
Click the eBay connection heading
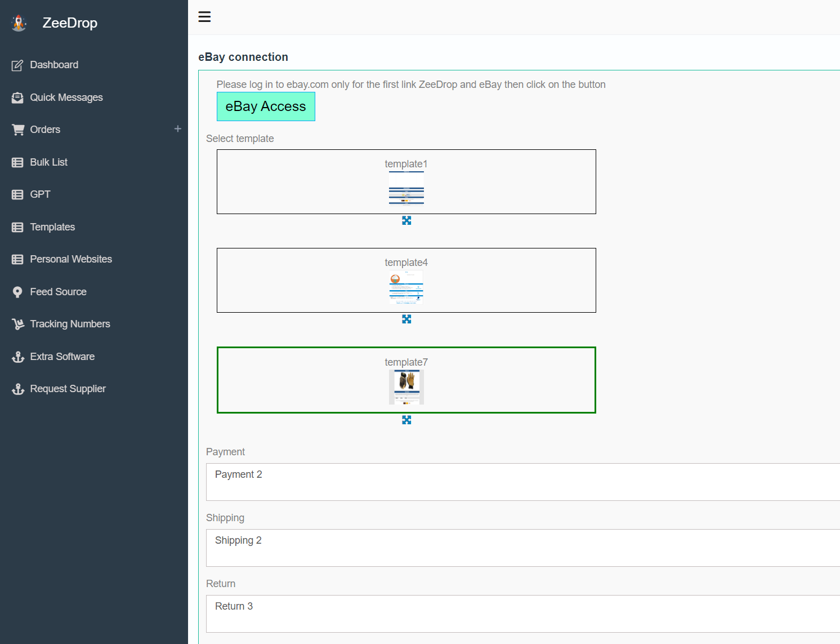point(243,57)
